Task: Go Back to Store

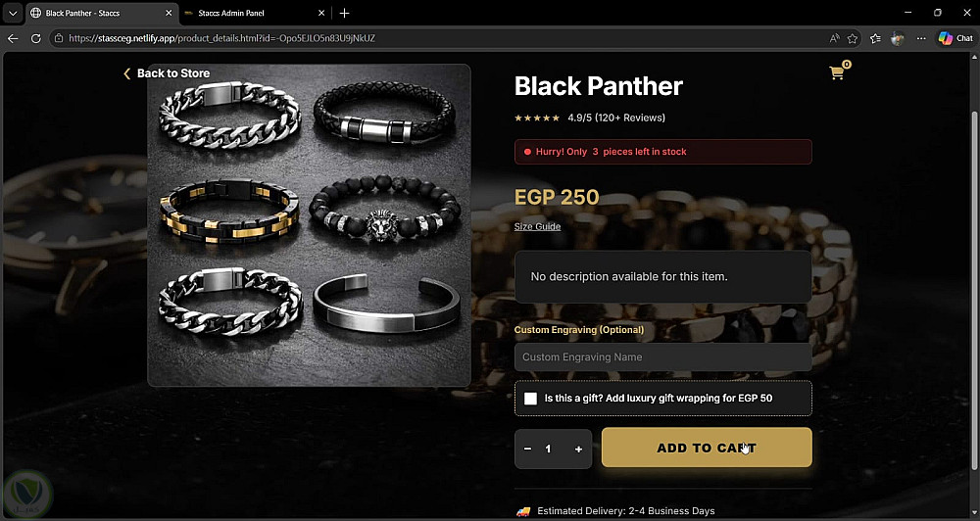Action: pyautogui.click(x=167, y=73)
